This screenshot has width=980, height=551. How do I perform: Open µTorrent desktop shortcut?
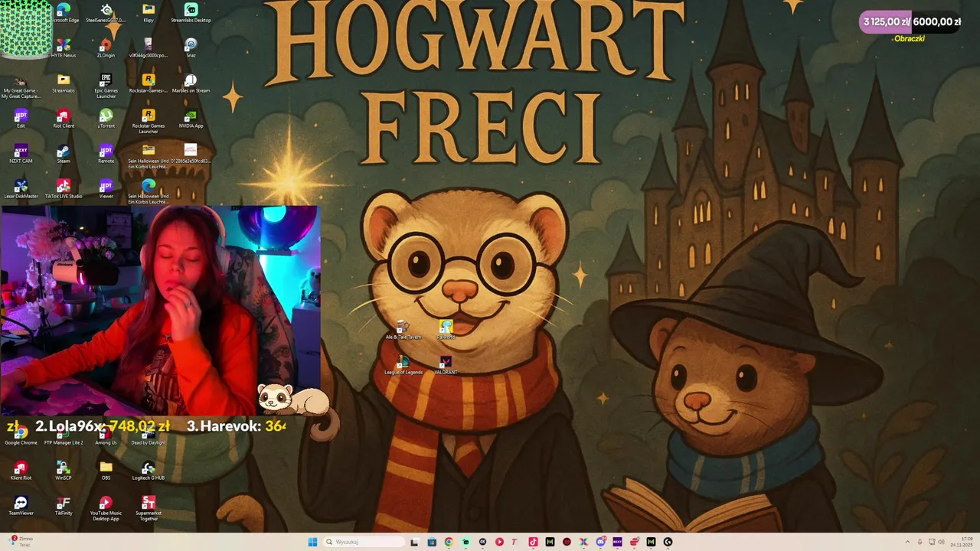click(106, 119)
